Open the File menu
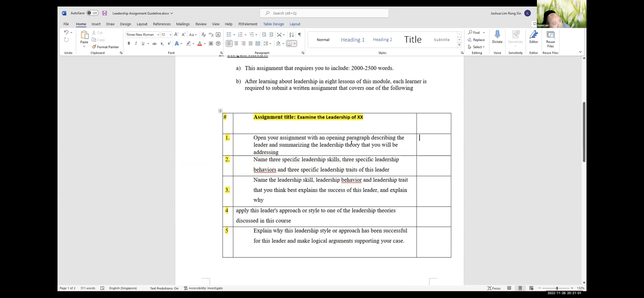The height and width of the screenshot is (298, 644). click(x=66, y=24)
